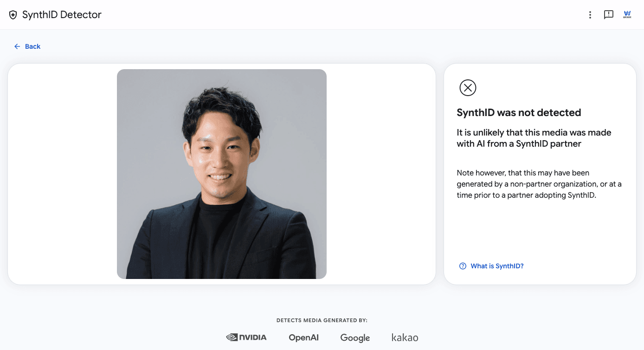Click the 'DETECTS MEDIA GENERATED BY:' label

click(x=322, y=320)
